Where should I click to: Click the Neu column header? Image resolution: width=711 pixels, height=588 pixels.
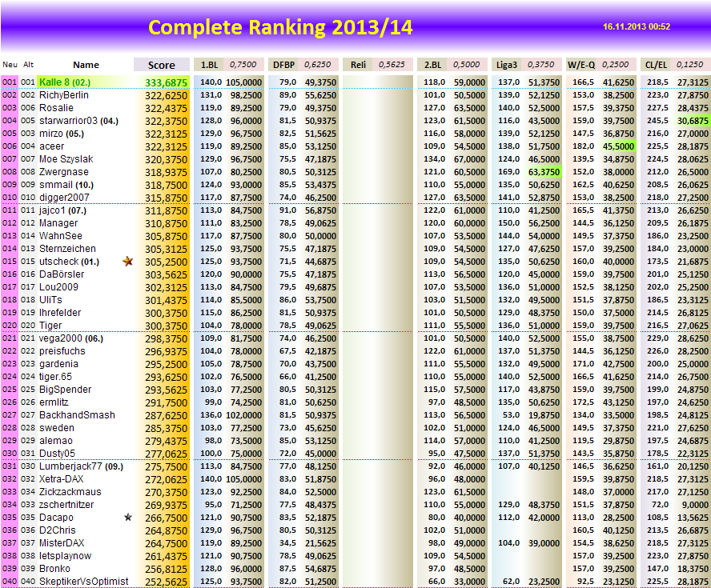(x=10, y=65)
